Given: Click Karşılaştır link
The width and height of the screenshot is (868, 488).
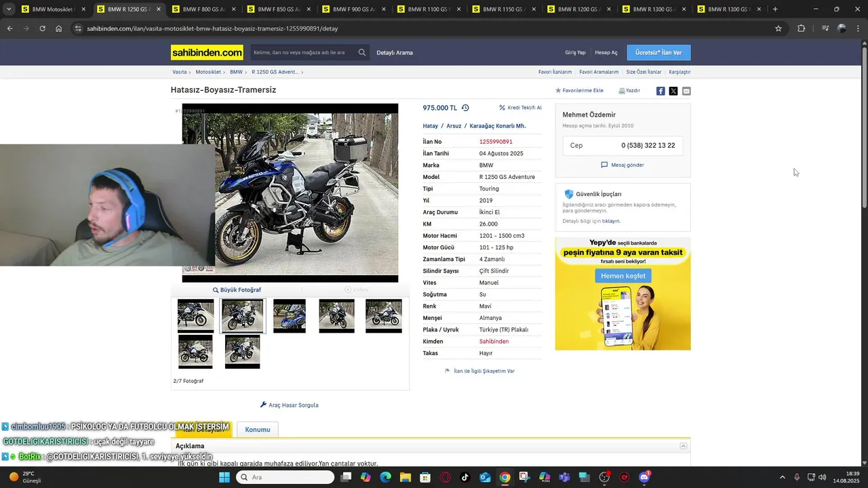Looking at the screenshot, I should point(679,72).
